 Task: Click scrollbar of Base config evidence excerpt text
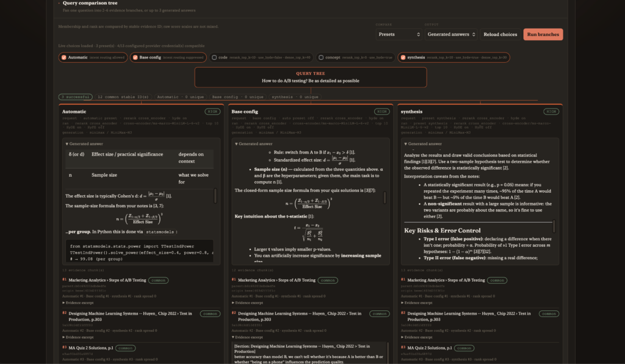pyautogui.click(x=387, y=353)
